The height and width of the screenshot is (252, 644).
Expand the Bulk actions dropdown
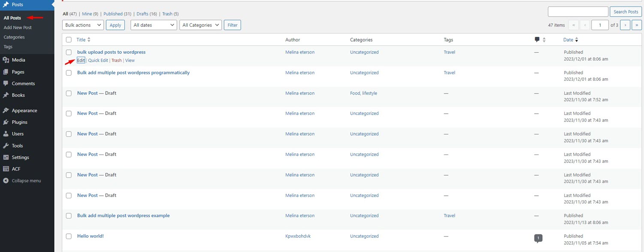83,25
